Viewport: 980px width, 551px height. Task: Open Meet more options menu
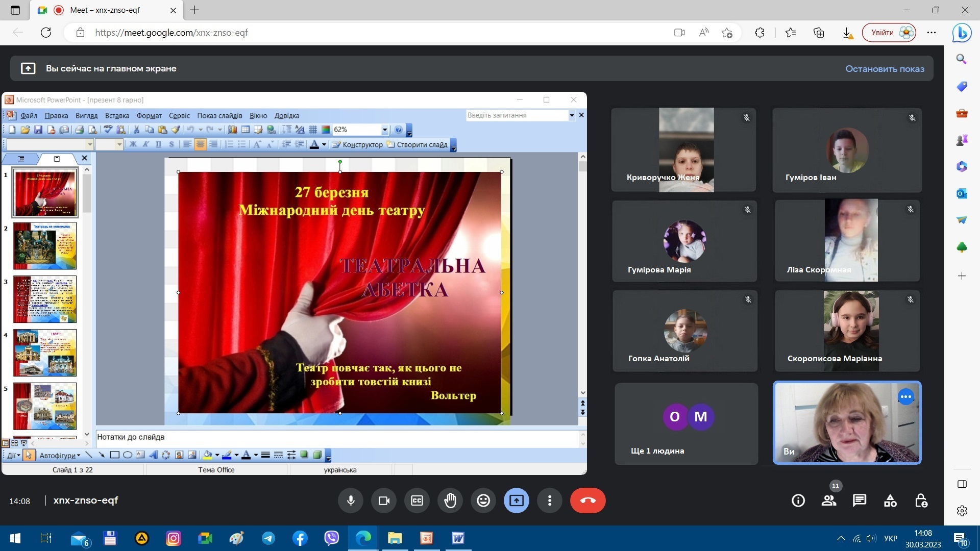pyautogui.click(x=549, y=500)
